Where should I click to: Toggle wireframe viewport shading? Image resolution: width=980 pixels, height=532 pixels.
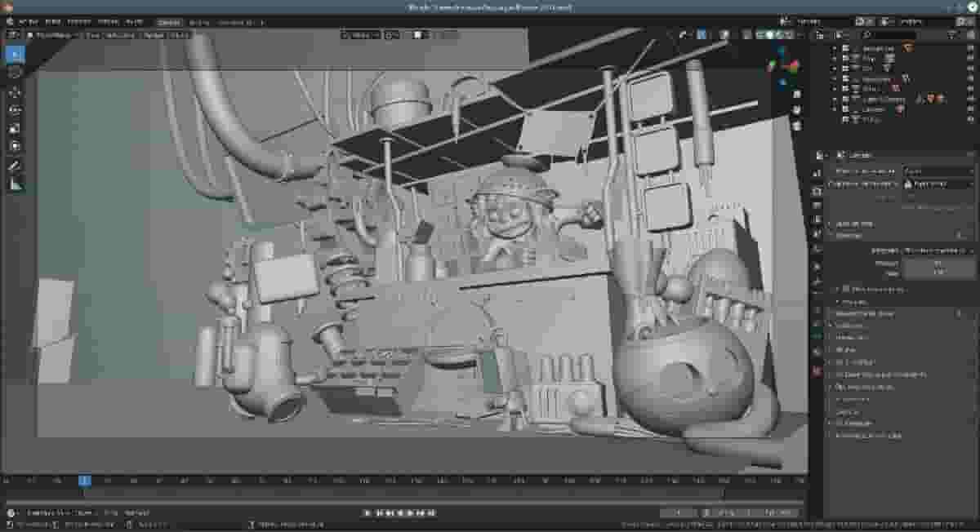coord(759,35)
